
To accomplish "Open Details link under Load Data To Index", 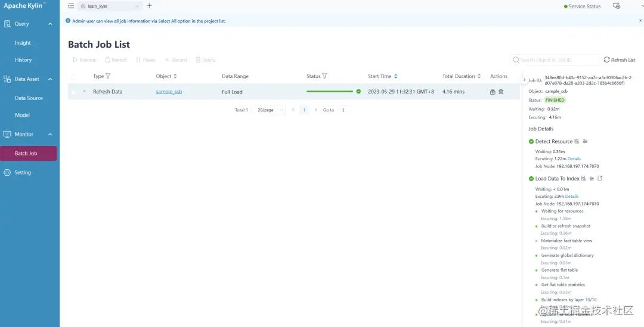I will tap(572, 197).
